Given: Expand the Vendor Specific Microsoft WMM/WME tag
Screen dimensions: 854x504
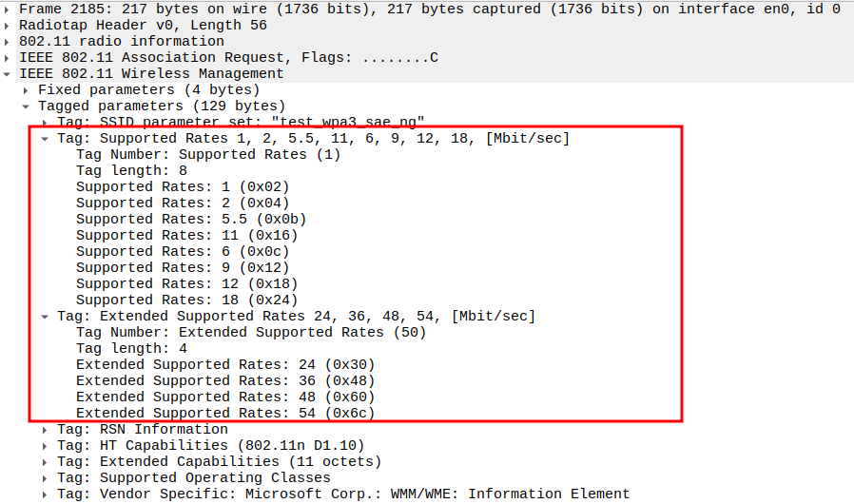Looking at the screenshot, I should tap(46, 494).
